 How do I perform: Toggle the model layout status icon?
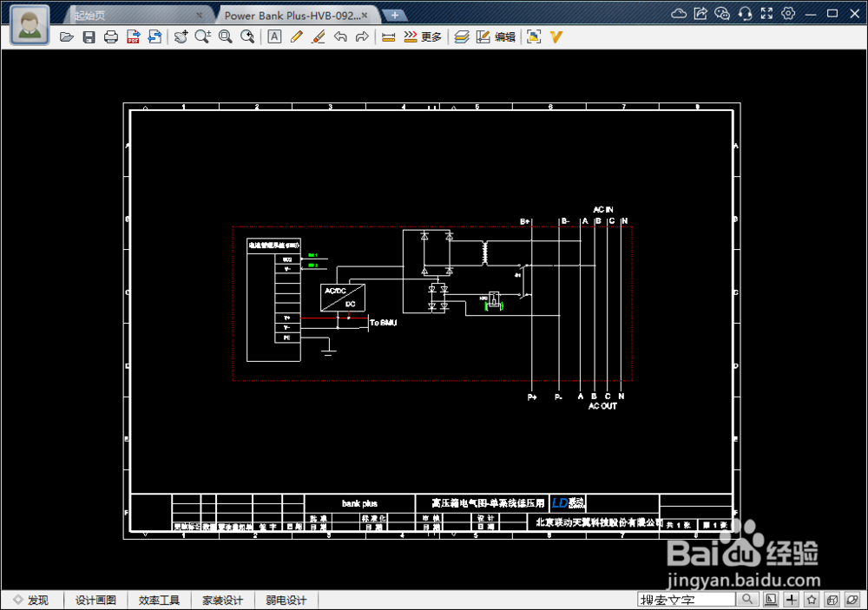[x=771, y=600]
